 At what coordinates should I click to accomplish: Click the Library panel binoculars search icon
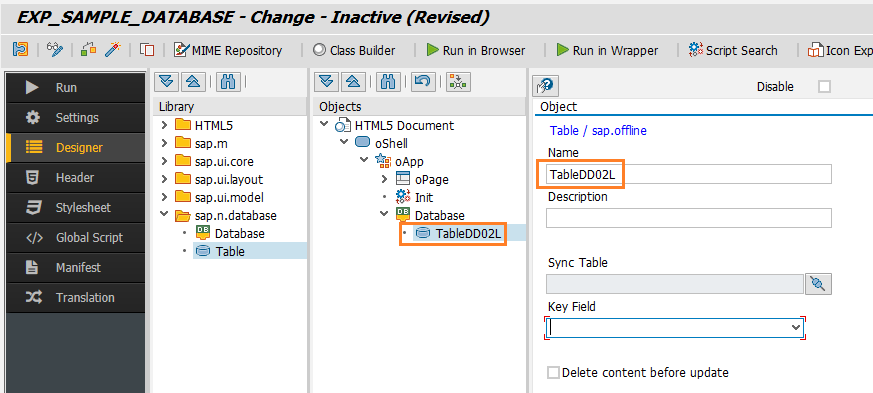coord(228,82)
